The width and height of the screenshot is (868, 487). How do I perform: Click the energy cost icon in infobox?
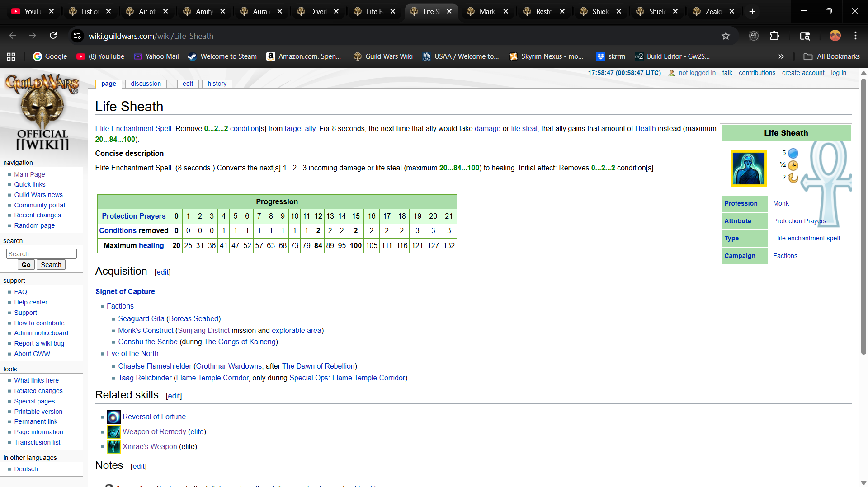pyautogui.click(x=793, y=153)
